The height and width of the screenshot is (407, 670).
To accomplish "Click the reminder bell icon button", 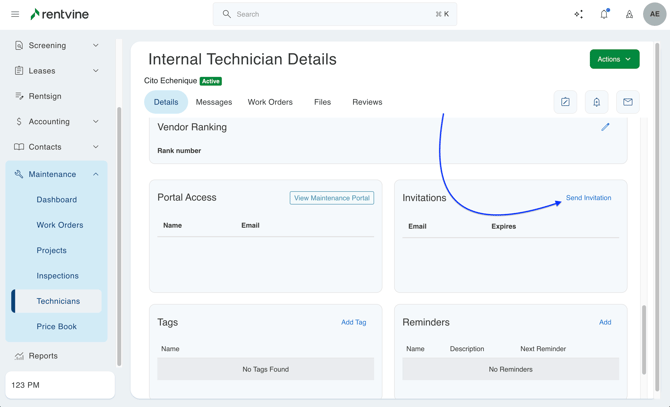I will (596, 102).
